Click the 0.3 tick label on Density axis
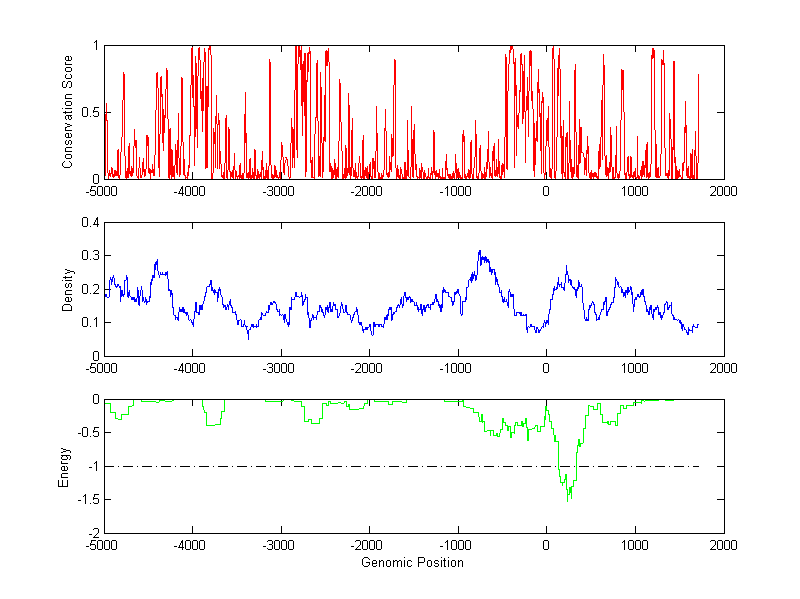The width and height of the screenshot is (800, 599). (90, 256)
